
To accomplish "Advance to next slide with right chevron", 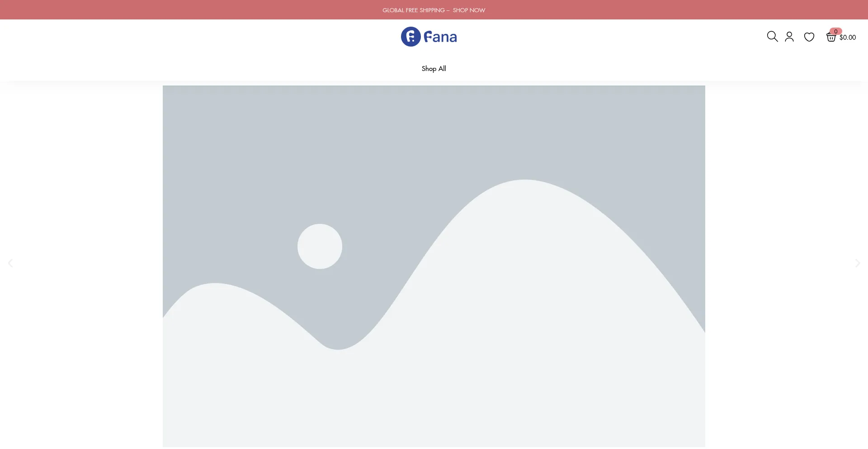I will (x=857, y=263).
